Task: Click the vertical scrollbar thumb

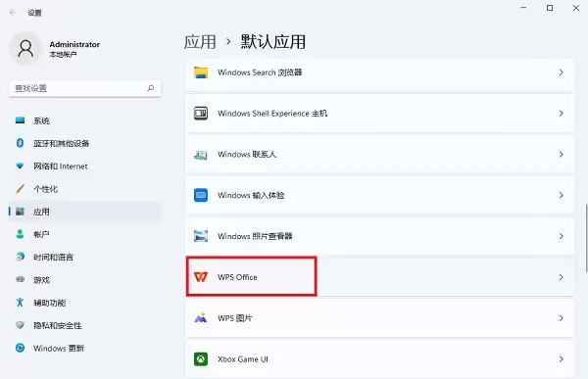Action: pos(586,238)
